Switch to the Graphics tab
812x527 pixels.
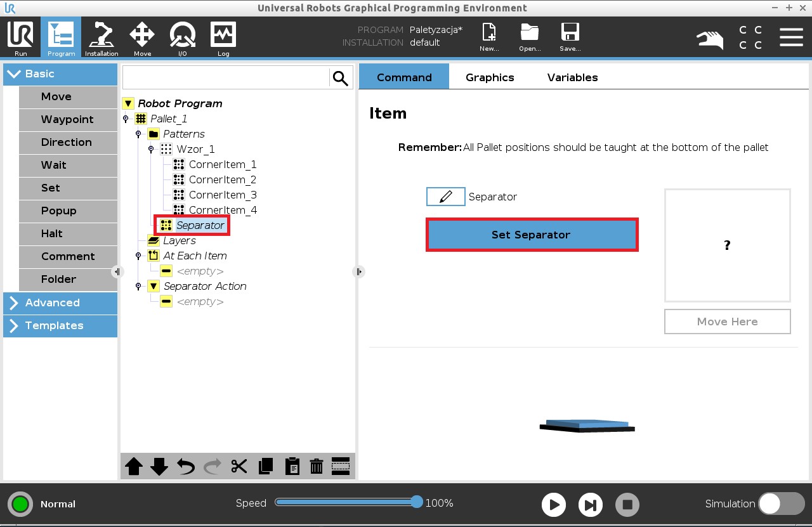(490, 77)
